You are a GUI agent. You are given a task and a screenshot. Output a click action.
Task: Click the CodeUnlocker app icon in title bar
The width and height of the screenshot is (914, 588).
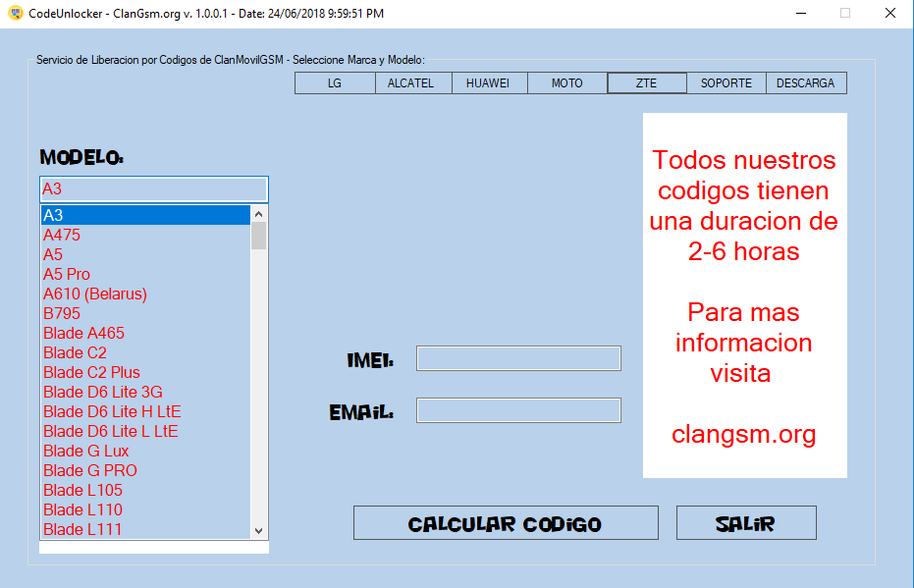(x=16, y=13)
